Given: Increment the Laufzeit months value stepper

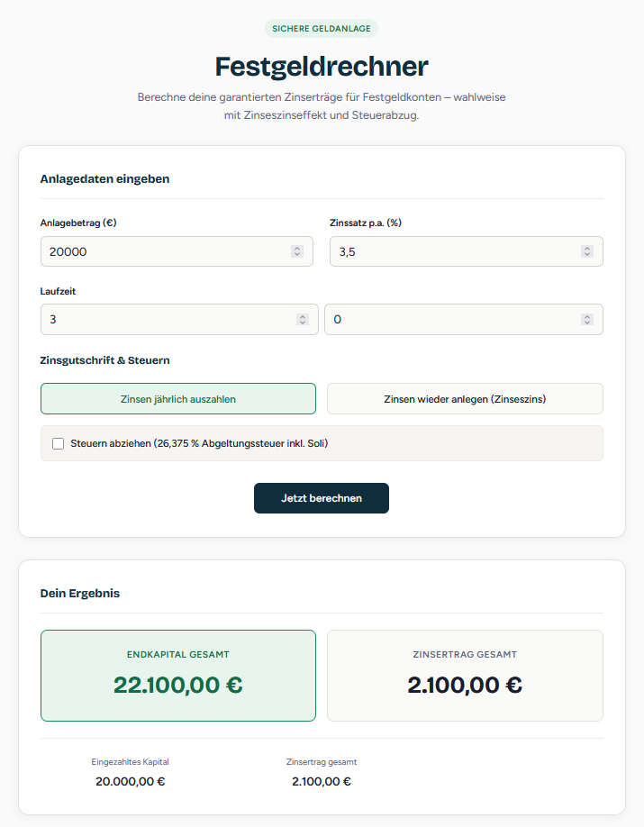Looking at the screenshot, I should tap(587, 314).
